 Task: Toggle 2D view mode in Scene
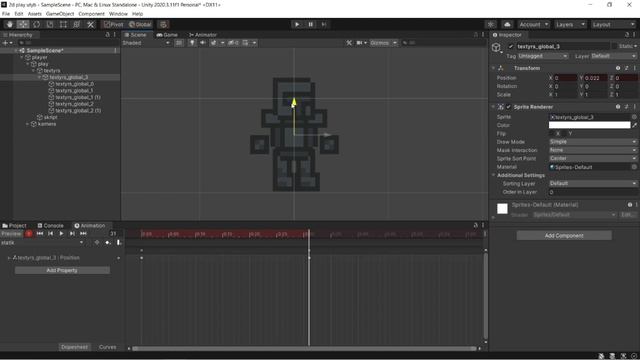point(179,43)
